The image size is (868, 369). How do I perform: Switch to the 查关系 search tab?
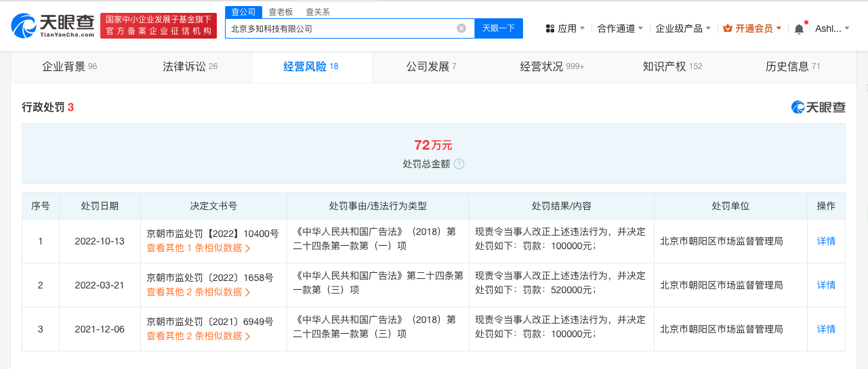coord(318,12)
